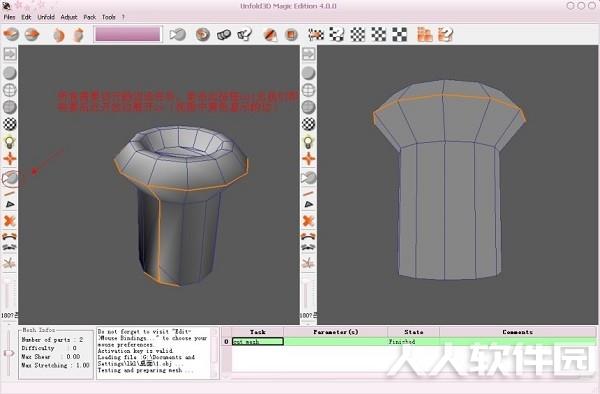Click the pink progress bar in toolbar

click(x=128, y=34)
